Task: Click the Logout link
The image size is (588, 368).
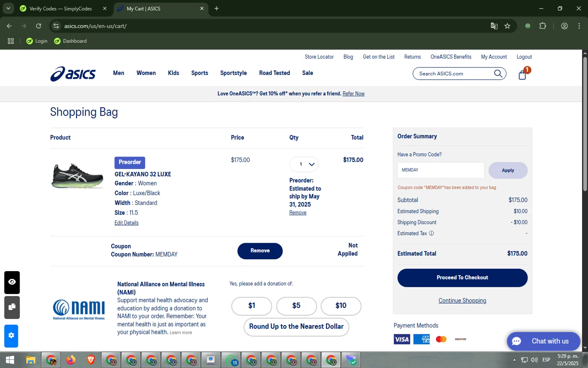Action: [x=524, y=57]
